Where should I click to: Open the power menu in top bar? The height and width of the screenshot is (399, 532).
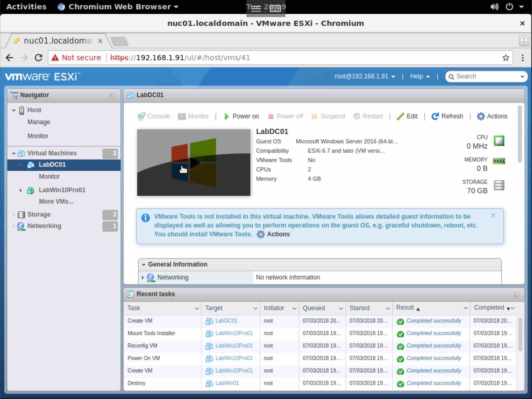point(509,7)
